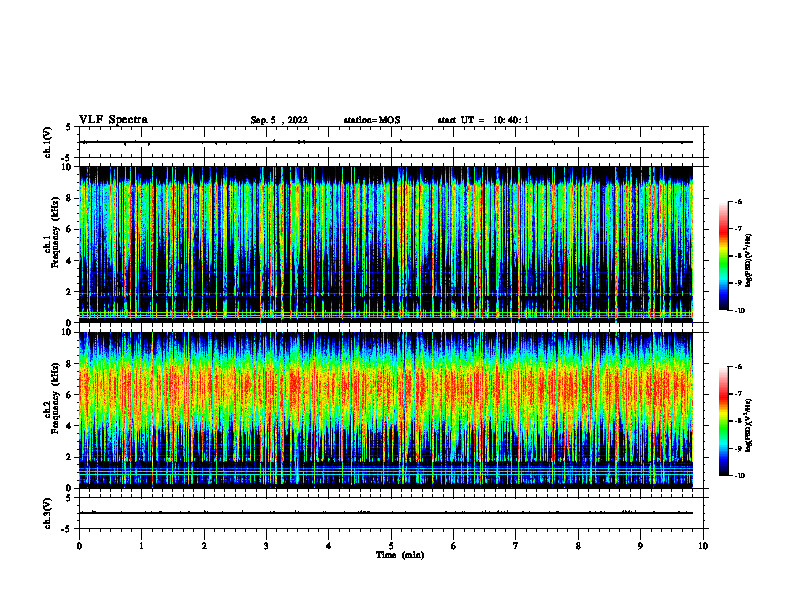Click inside the ch.1 spectrogram panel

pos(386,244)
